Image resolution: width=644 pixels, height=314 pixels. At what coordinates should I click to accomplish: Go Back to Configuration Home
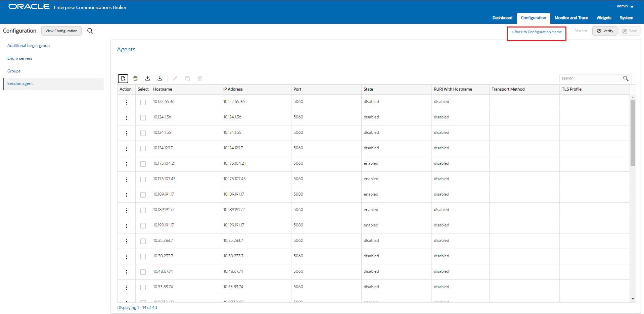(537, 32)
